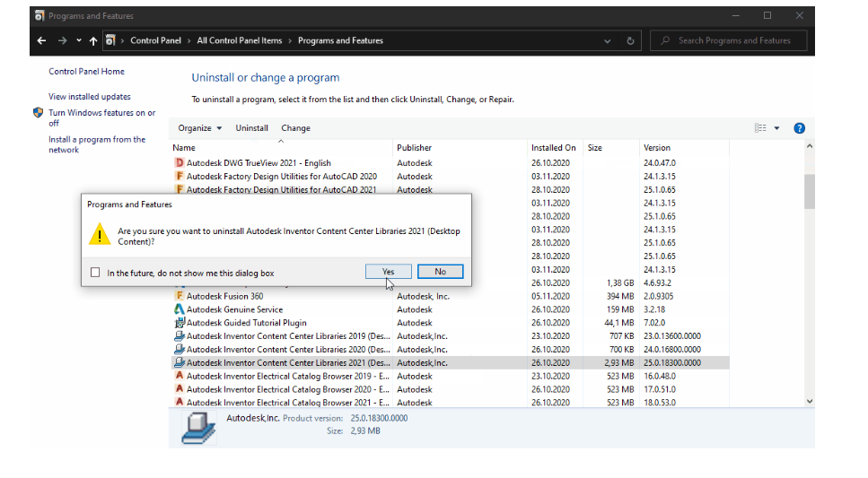Viewport: 868px width, 478px height.
Task: Click the blue Help icon
Action: (x=800, y=128)
